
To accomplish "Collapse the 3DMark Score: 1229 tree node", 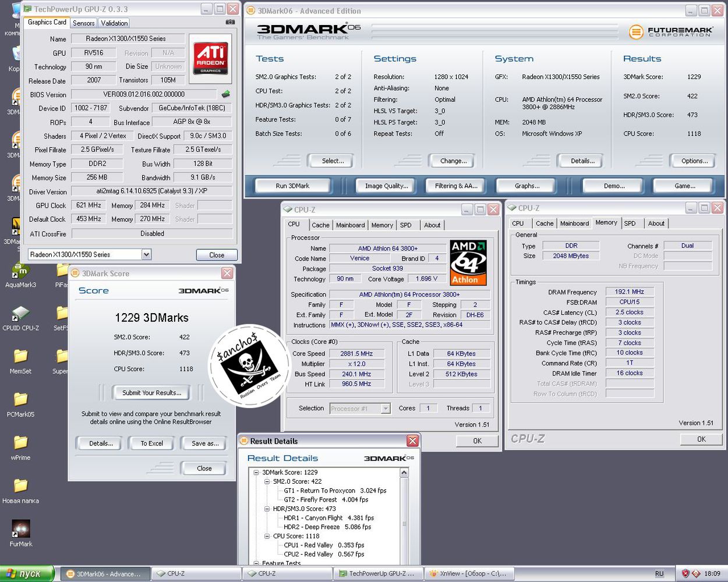I will click(x=256, y=473).
